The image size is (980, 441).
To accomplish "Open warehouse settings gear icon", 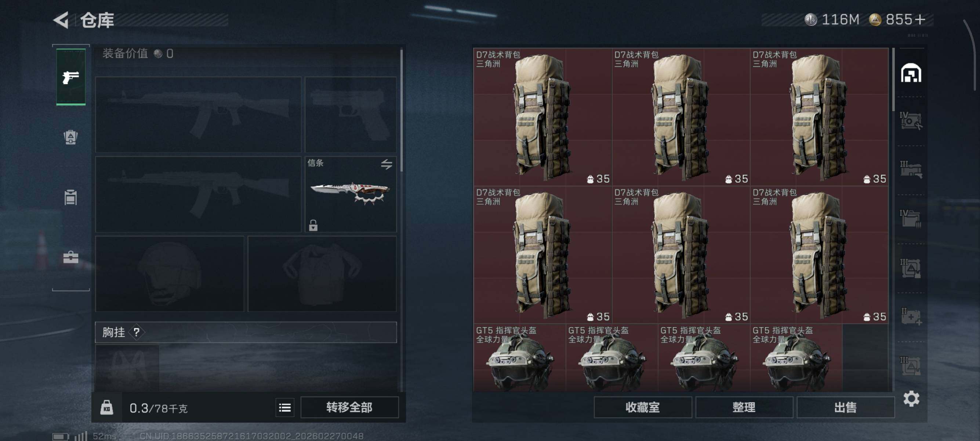I will click(x=911, y=399).
